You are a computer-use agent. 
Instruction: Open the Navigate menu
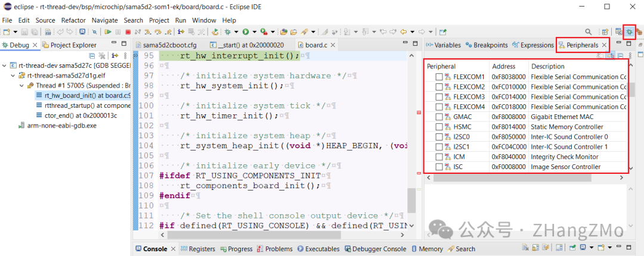(105, 20)
